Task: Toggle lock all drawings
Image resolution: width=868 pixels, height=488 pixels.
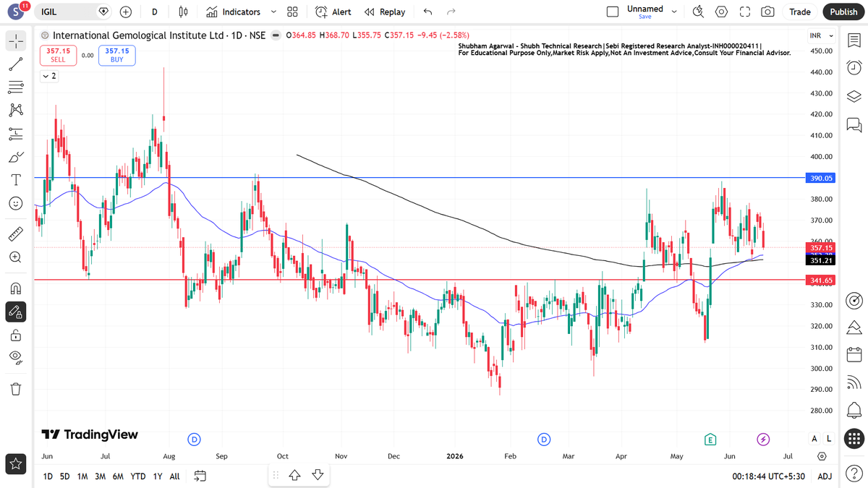Action: tap(16, 335)
